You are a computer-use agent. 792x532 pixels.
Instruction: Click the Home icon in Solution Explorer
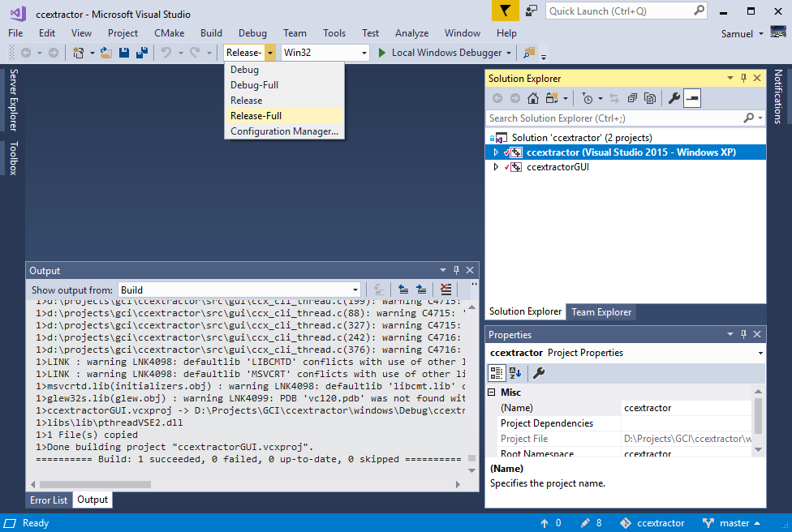pyautogui.click(x=533, y=98)
